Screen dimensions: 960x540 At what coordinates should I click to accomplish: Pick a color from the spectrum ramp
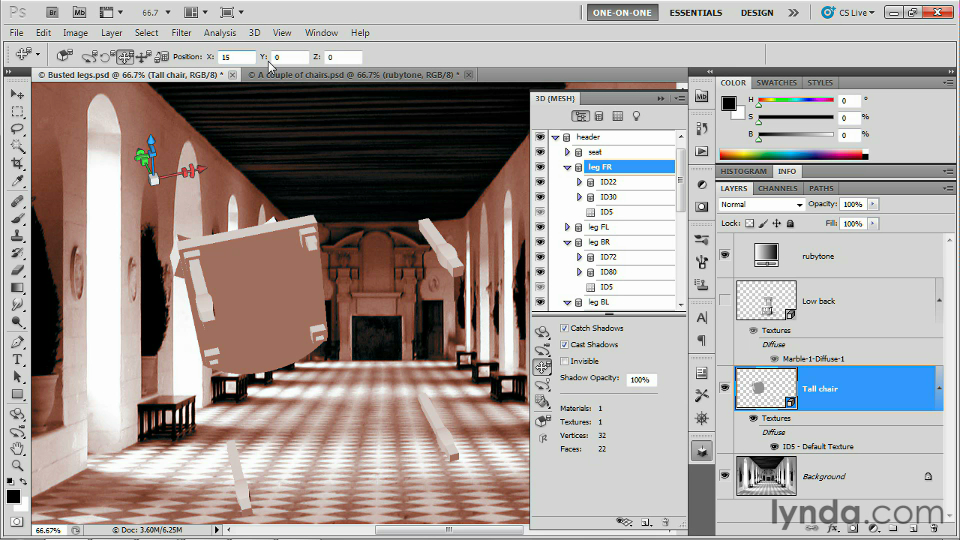793,154
